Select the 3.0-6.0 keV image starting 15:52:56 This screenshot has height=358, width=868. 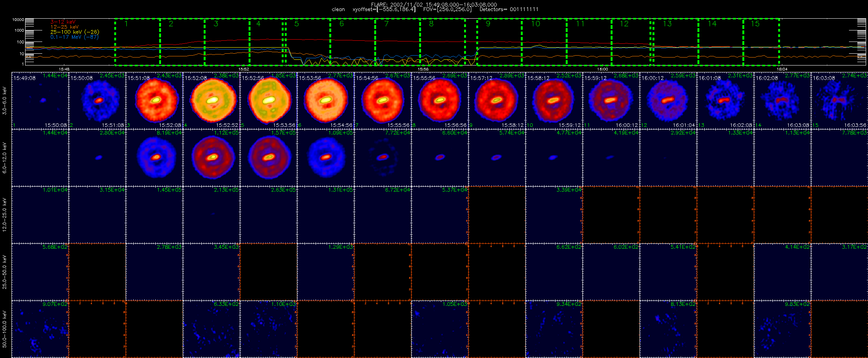pyautogui.click(x=268, y=101)
